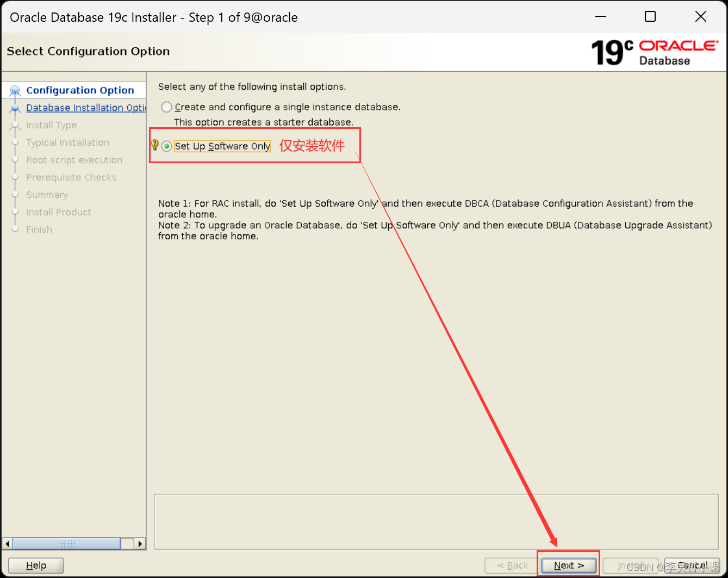Click the 'Note 1: For RAC install' text
This screenshot has height=578, width=728.
coord(426,208)
